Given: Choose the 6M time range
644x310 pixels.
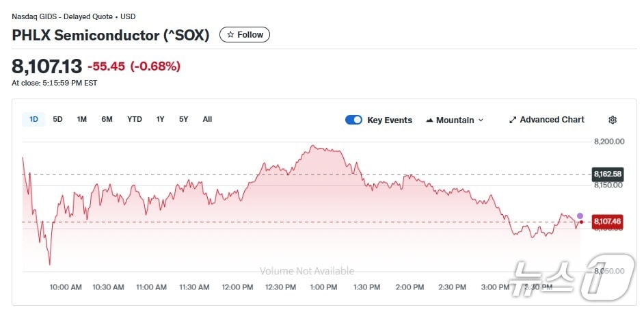Looking at the screenshot, I should click(107, 119).
